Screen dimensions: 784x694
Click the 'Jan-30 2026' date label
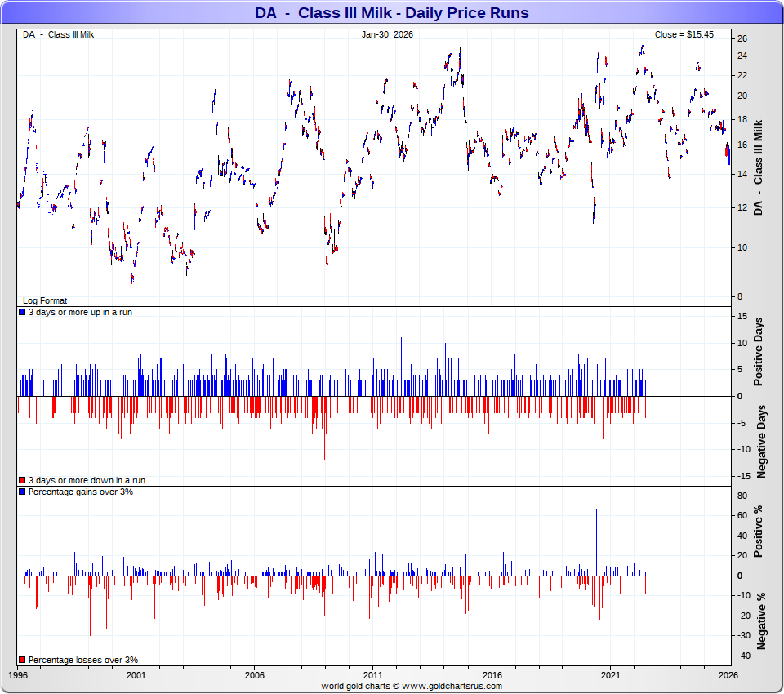[387, 34]
